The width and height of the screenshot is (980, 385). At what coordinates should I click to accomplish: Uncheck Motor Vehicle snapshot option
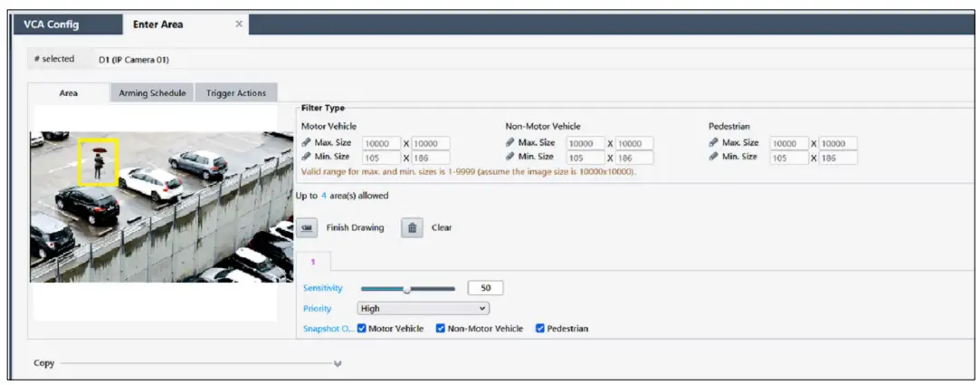[361, 329]
